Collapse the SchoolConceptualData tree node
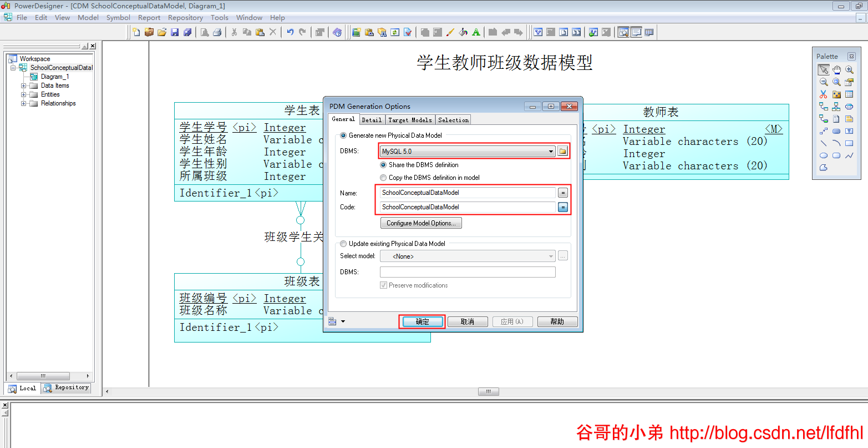Image resolution: width=868 pixels, height=448 pixels. point(13,68)
